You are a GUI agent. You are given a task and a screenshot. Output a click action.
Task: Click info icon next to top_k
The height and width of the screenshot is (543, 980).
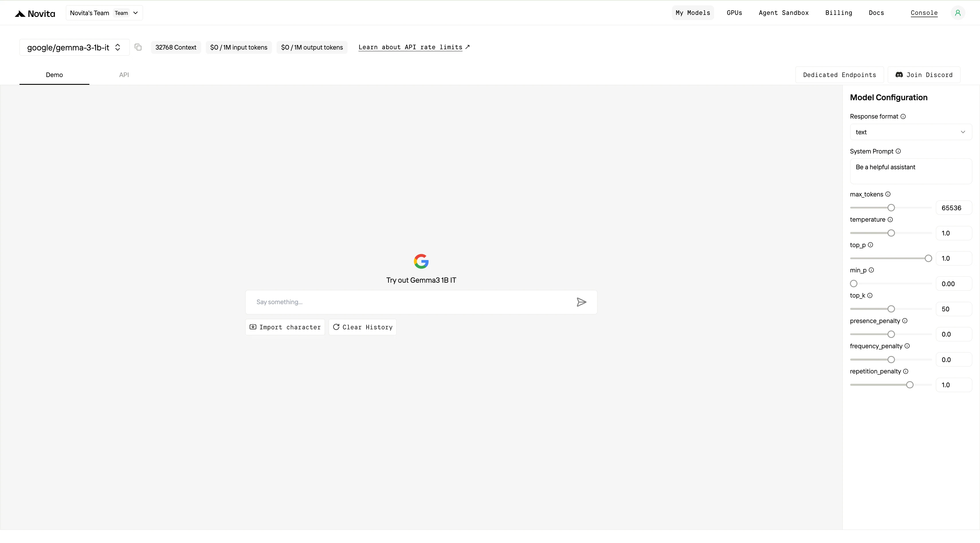[870, 296]
